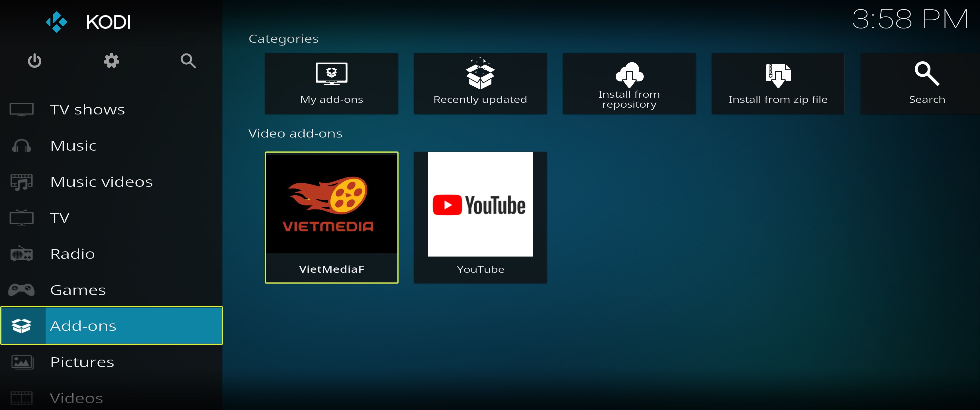Open the TV menu entry
This screenshot has height=410, width=980.
tap(111, 218)
